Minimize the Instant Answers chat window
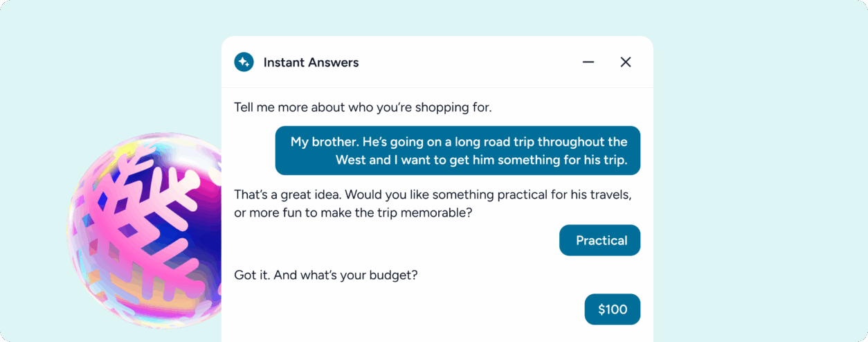The image size is (868, 342). coord(588,62)
